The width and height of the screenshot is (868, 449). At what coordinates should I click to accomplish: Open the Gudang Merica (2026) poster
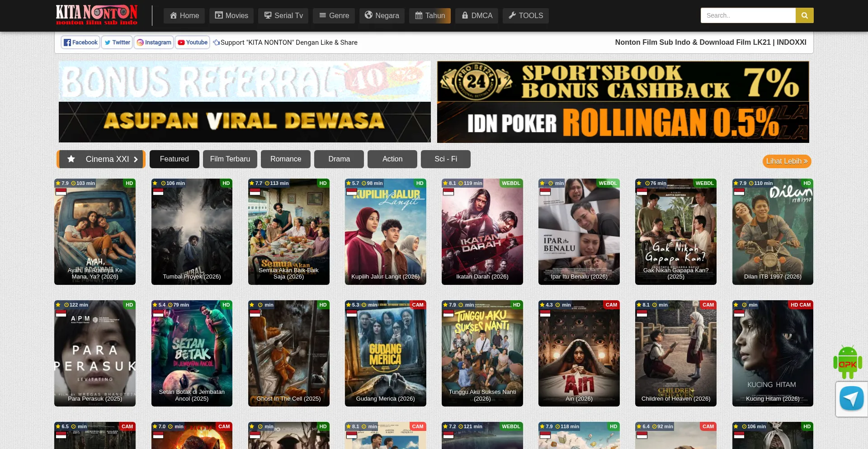[x=386, y=353]
